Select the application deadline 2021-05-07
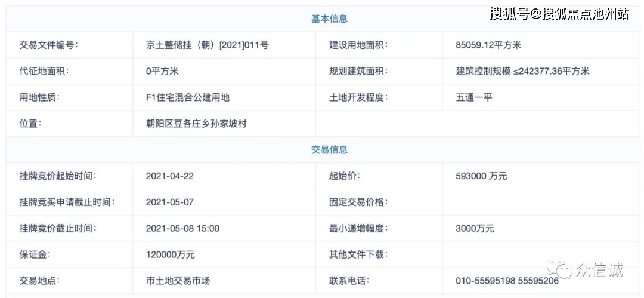 (169, 202)
